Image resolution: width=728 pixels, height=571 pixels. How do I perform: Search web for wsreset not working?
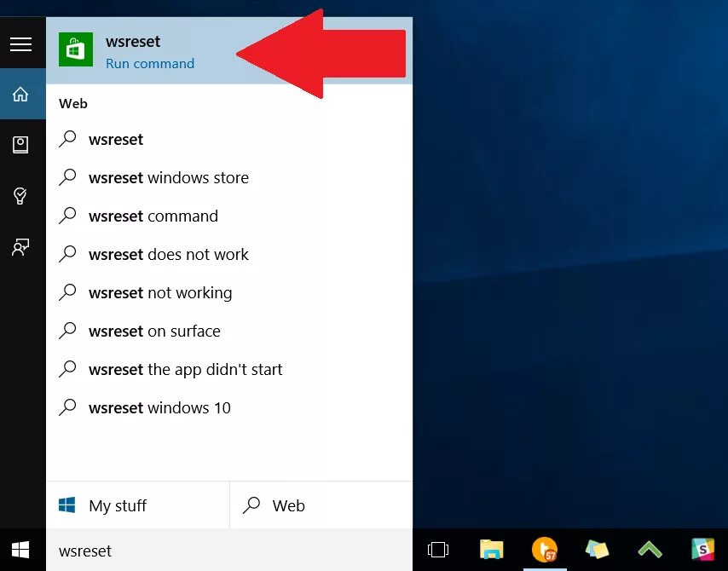point(159,292)
